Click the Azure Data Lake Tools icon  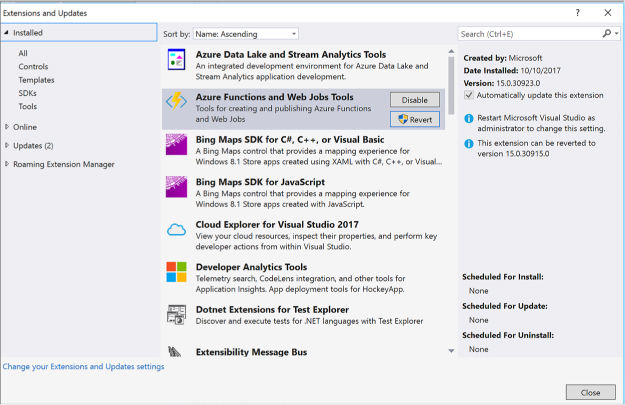pos(177,60)
